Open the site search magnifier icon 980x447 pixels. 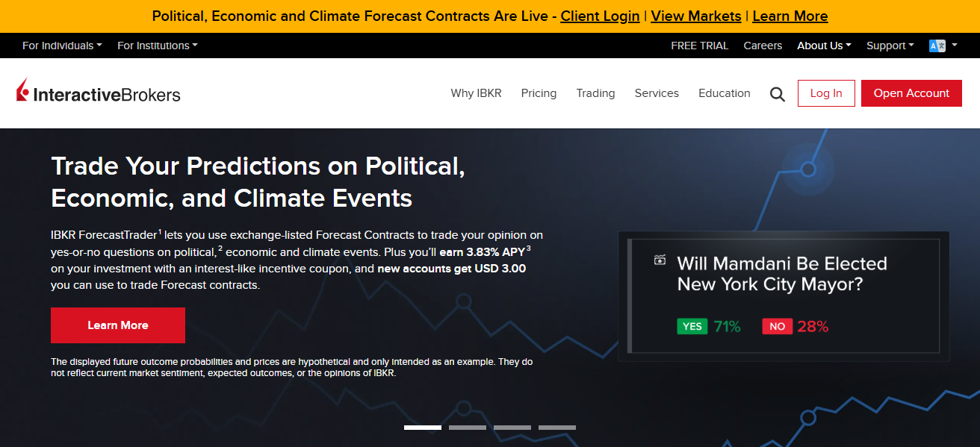pyautogui.click(x=778, y=94)
